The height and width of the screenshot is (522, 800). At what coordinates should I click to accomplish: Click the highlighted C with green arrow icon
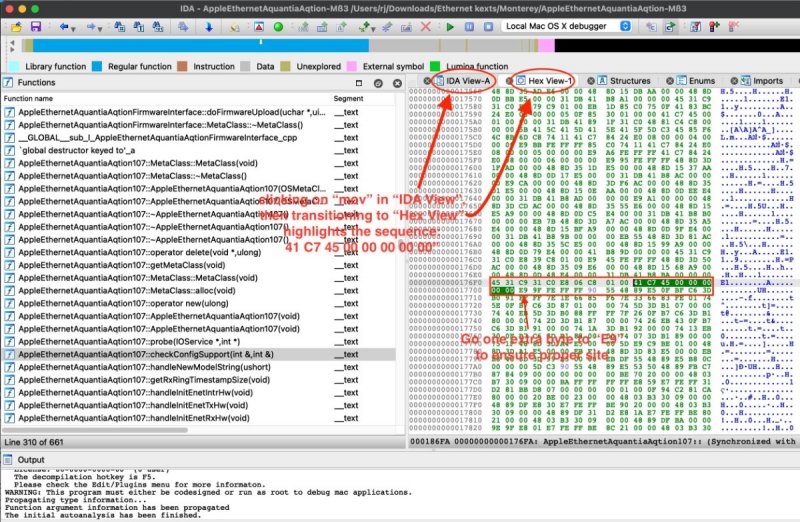pyautogui.click(x=670, y=27)
